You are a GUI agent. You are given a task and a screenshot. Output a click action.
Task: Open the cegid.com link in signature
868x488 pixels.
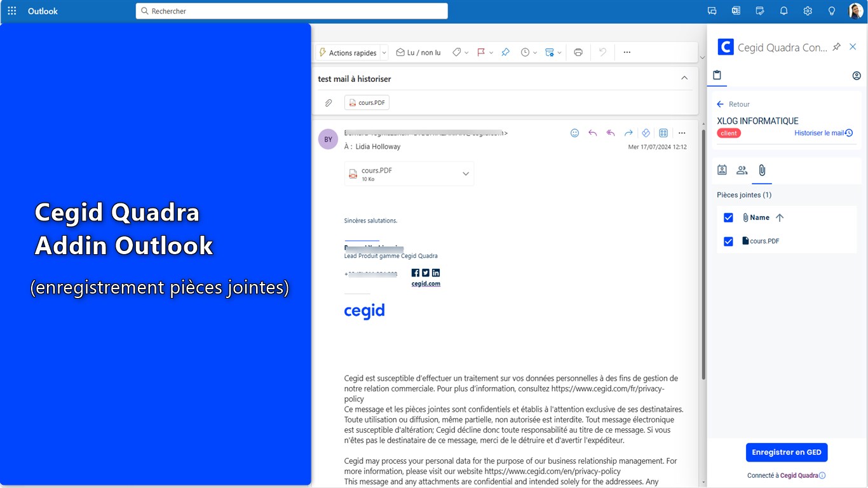pos(426,283)
